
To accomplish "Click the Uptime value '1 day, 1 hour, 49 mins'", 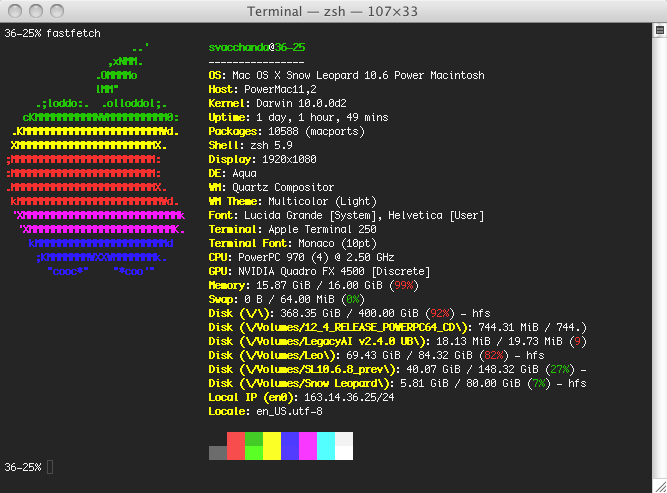I will point(322,117).
